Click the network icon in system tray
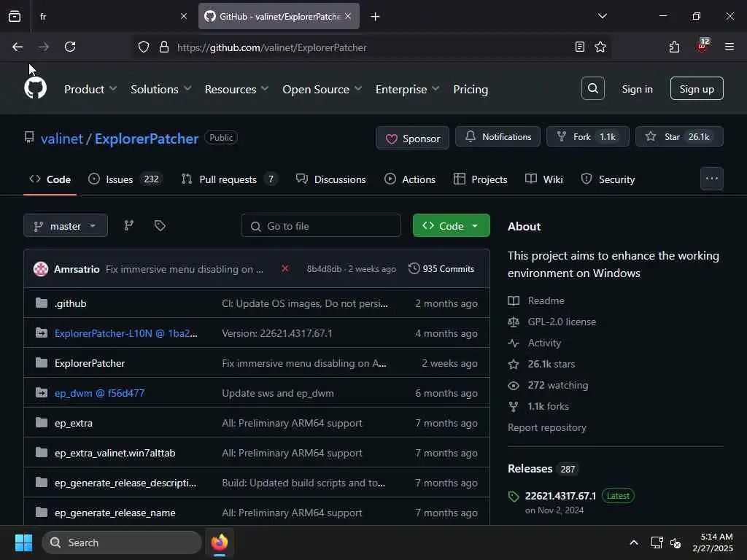Image resolution: width=747 pixels, height=560 pixels. point(657,542)
